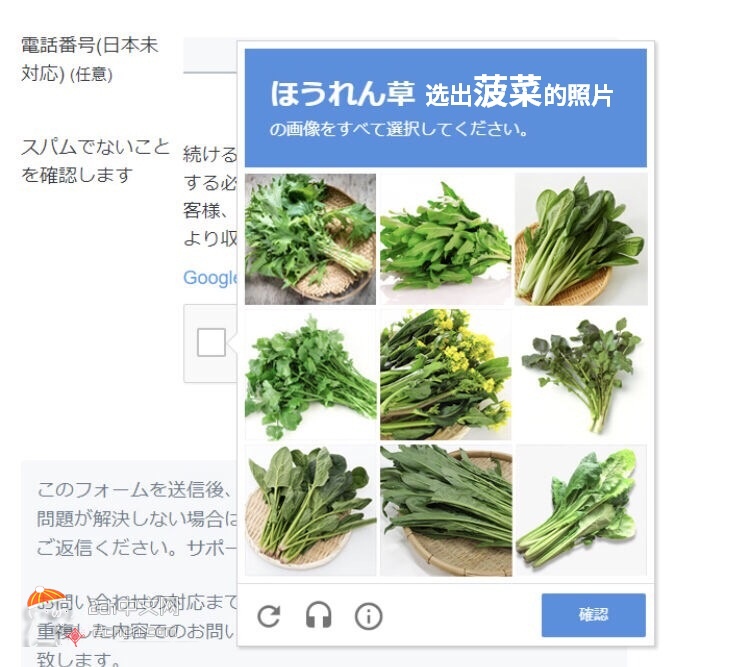Open the info help icon

click(368, 616)
